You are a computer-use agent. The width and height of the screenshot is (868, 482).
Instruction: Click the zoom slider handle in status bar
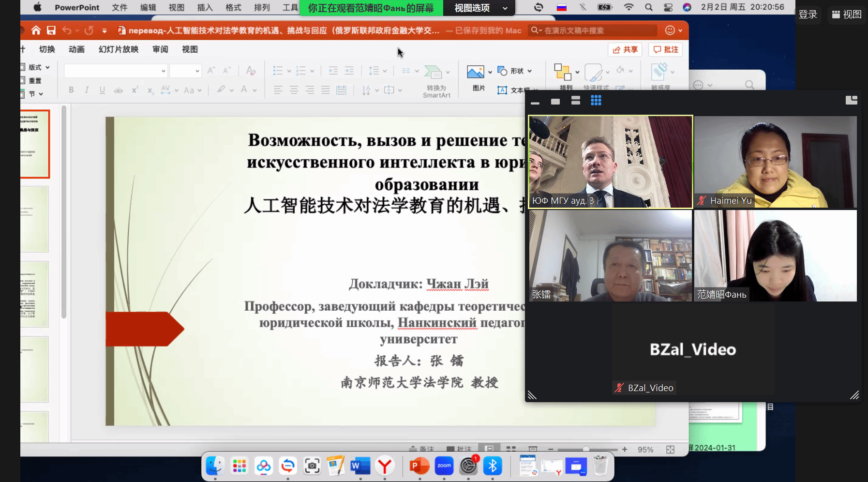(586, 450)
